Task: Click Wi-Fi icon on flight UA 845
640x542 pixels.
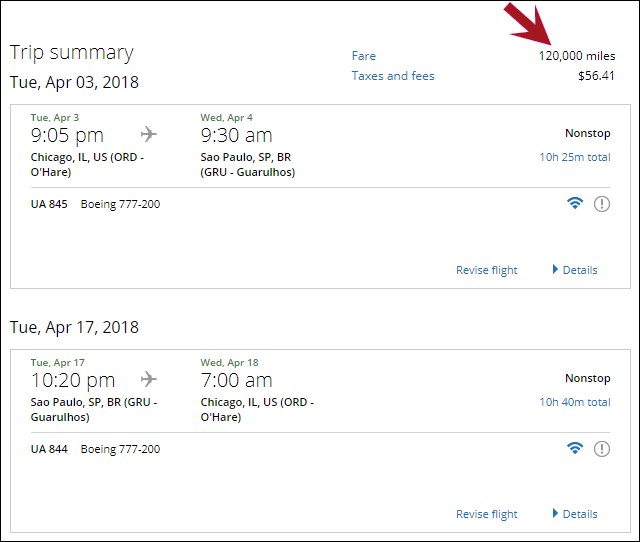Action: (574, 204)
